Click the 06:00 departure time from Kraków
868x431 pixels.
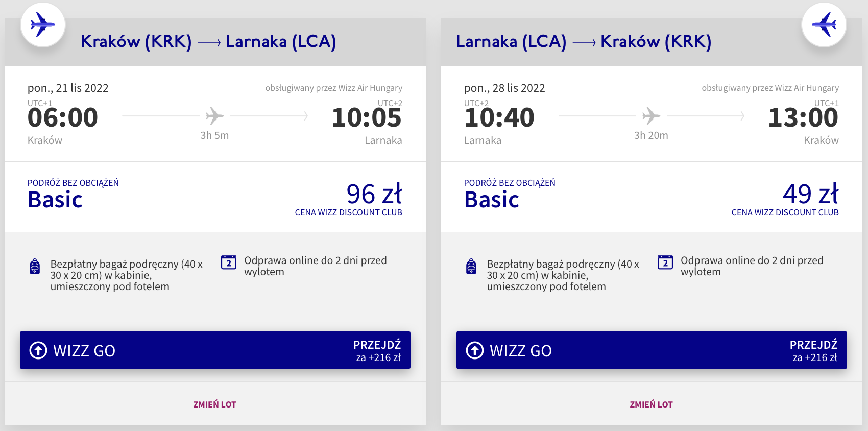pos(63,118)
